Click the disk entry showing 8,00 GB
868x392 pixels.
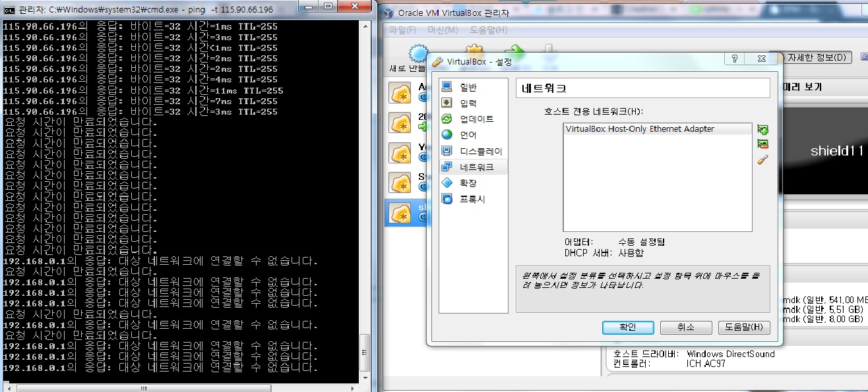click(824, 319)
